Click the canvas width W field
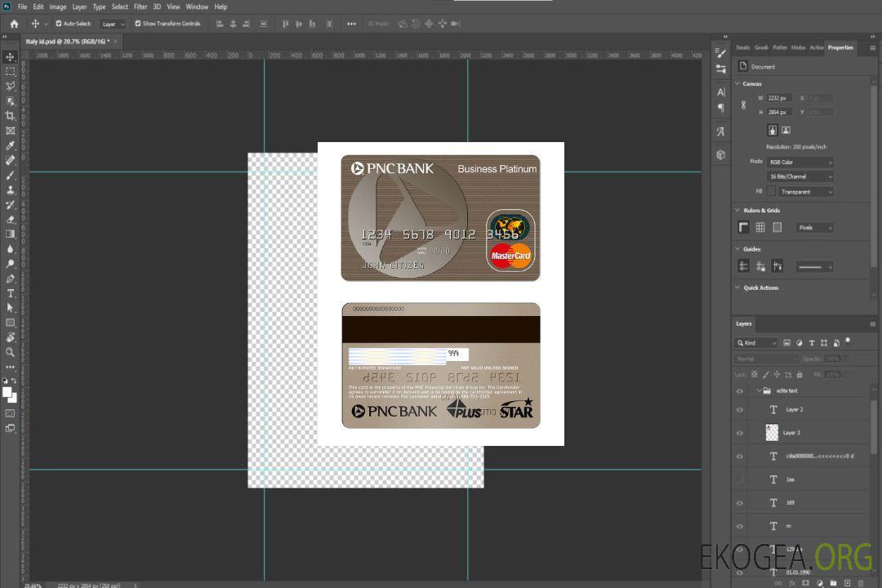This screenshot has width=882, height=588. [x=779, y=98]
